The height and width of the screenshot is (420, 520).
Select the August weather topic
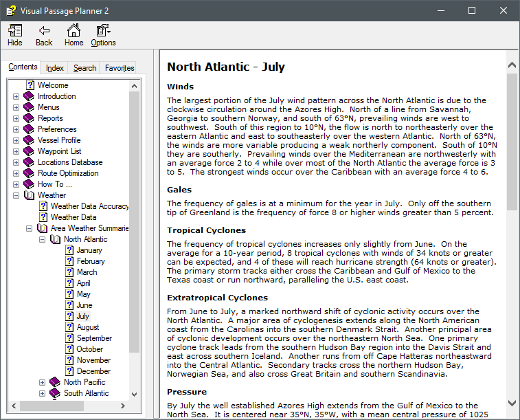tap(88, 327)
